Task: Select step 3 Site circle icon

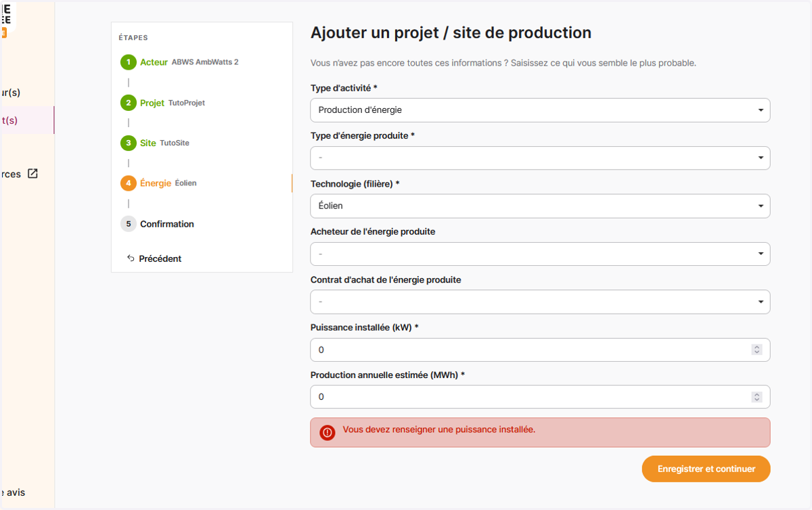Action: click(129, 143)
